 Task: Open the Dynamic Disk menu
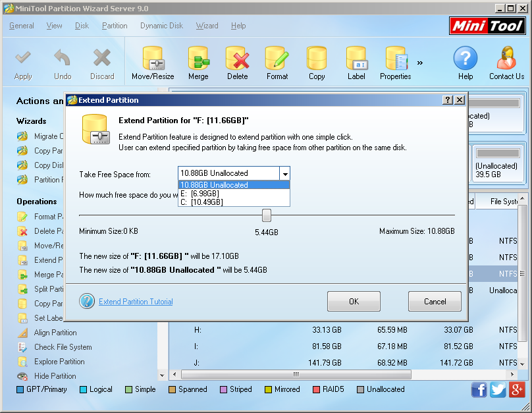coord(161,26)
